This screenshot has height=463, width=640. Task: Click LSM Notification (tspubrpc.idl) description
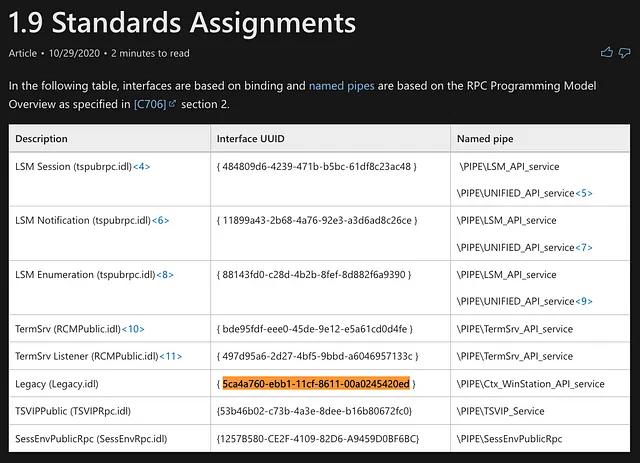(x=83, y=220)
